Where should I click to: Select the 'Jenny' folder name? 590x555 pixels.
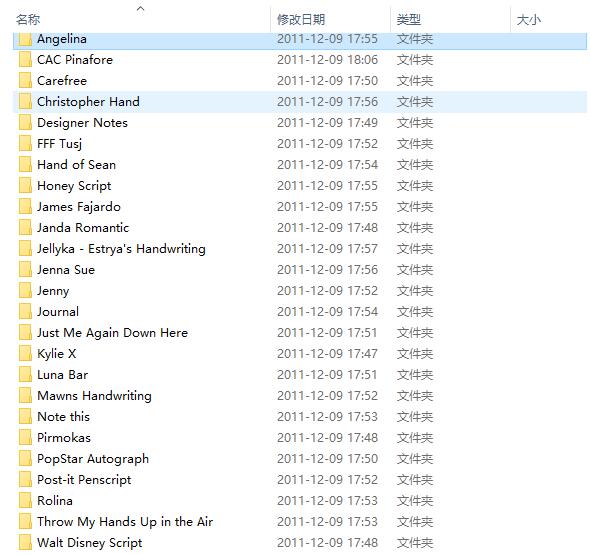[53, 292]
